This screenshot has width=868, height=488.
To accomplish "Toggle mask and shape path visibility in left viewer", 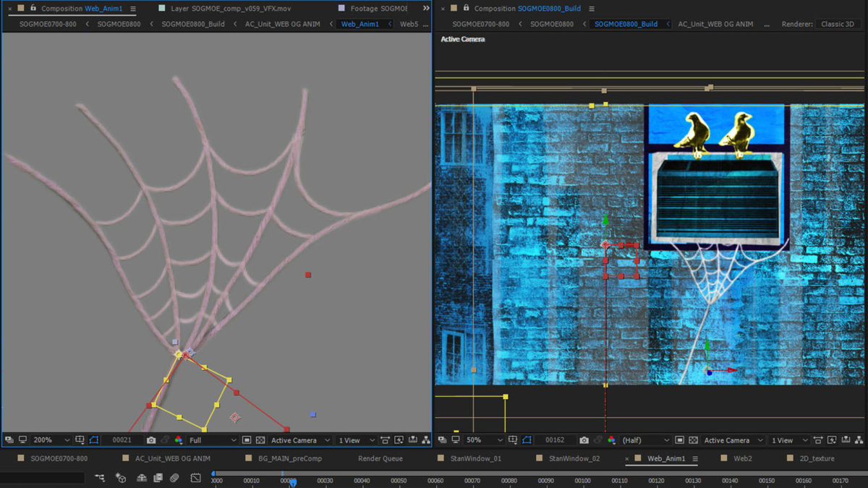I will [93, 440].
